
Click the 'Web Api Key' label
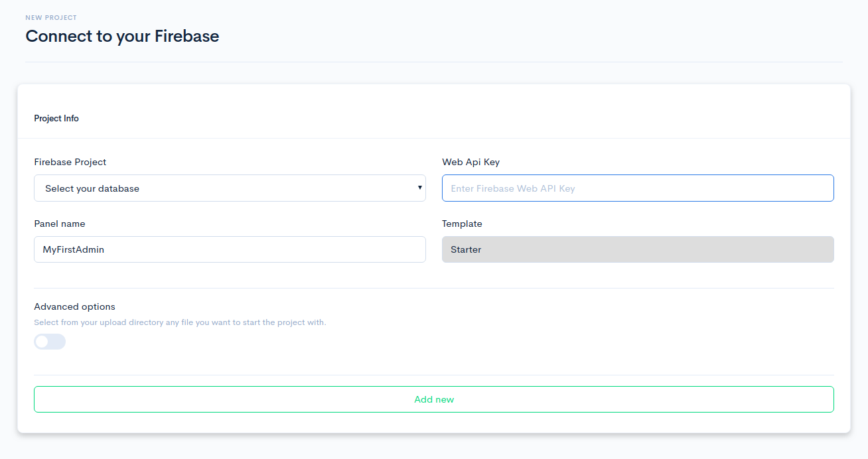point(470,162)
